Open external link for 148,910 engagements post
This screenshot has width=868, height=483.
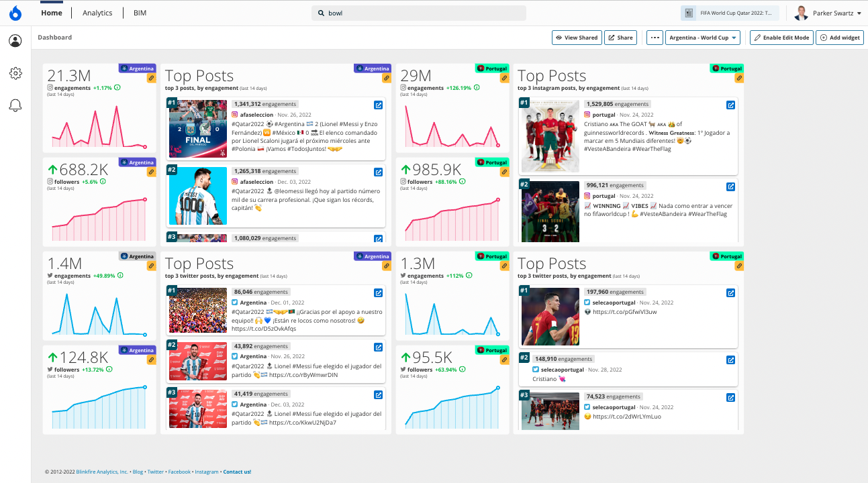pos(730,360)
